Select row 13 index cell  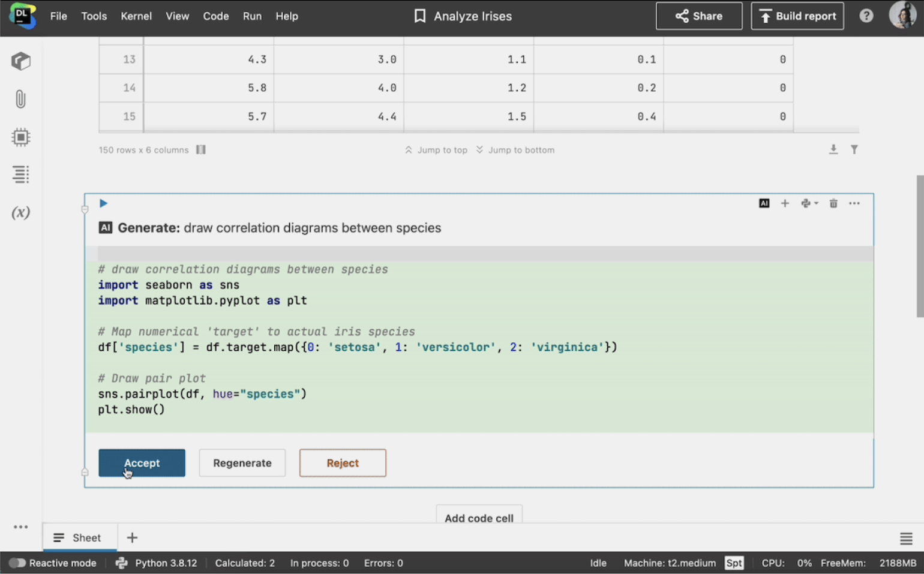(x=122, y=59)
